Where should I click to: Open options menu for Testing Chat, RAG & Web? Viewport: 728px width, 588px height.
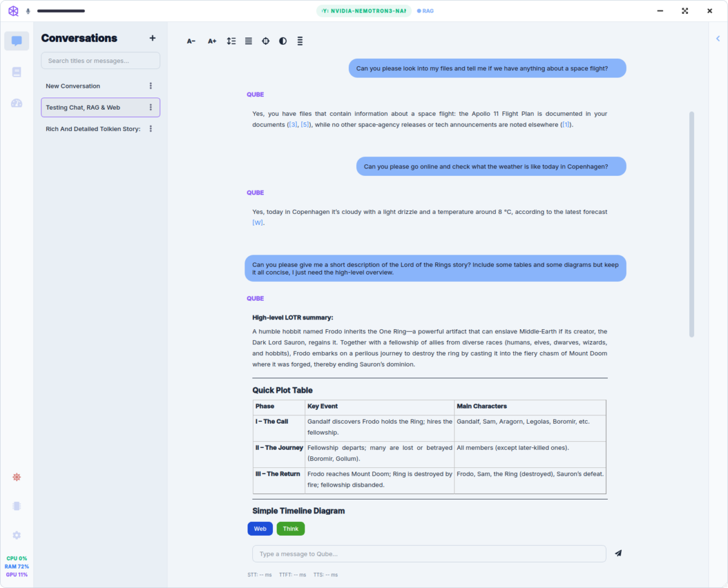[x=151, y=107]
